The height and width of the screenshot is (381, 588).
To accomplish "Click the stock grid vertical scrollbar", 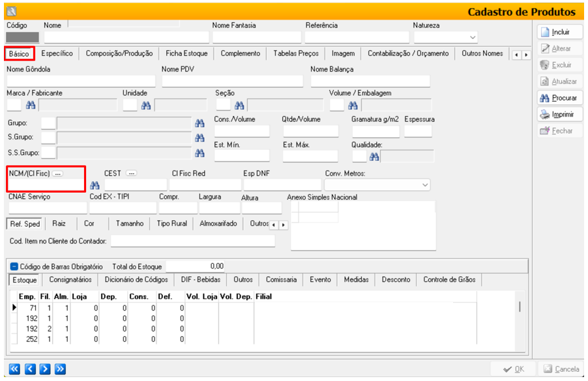I will pos(520,307).
